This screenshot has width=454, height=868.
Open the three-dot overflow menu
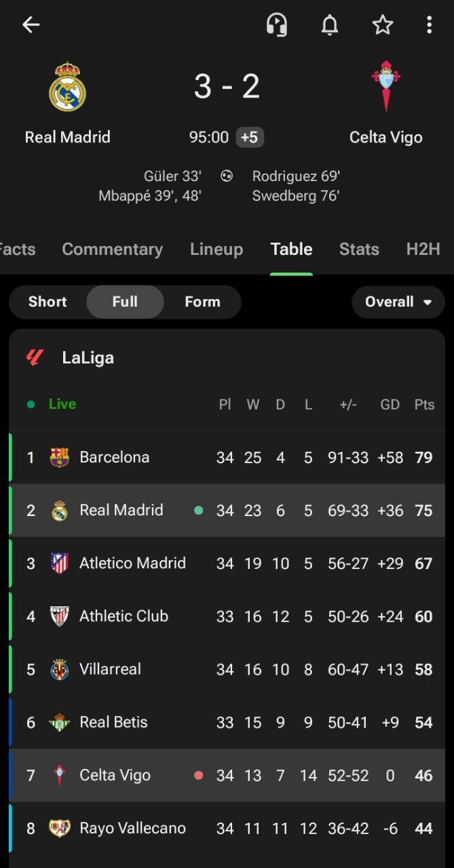click(429, 25)
